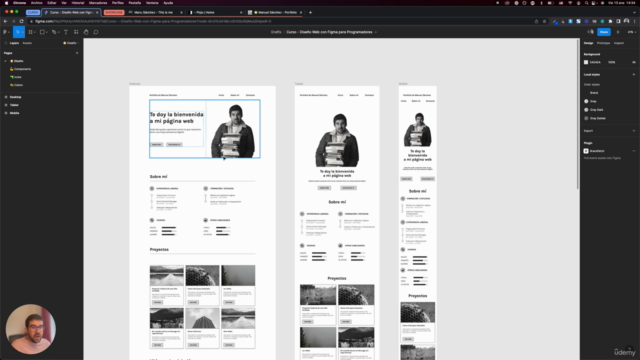Toggle the audio conversation headphone icon
The height and width of the screenshot is (360, 640).
tap(590, 32)
